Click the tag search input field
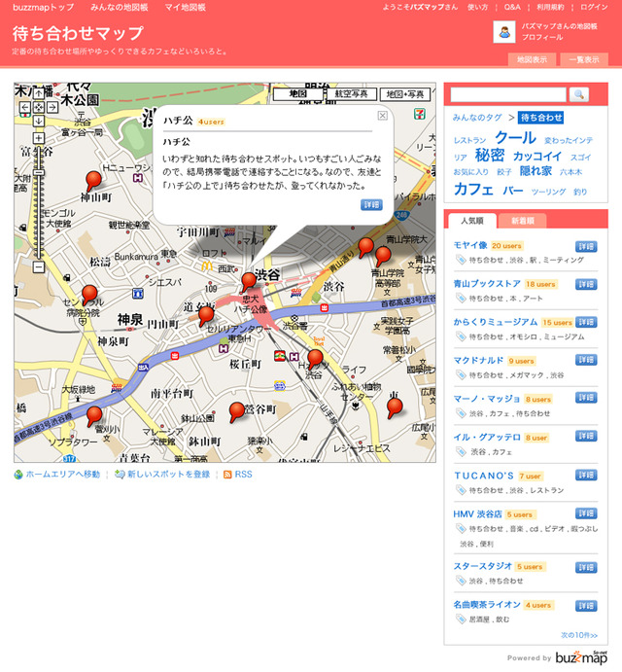This screenshot has height=672, width=622. coord(508,94)
